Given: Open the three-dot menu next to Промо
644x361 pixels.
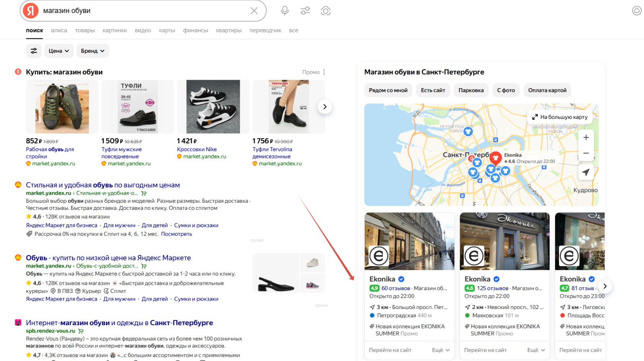Looking at the screenshot, I should pyautogui.click(x=324, y=72).
